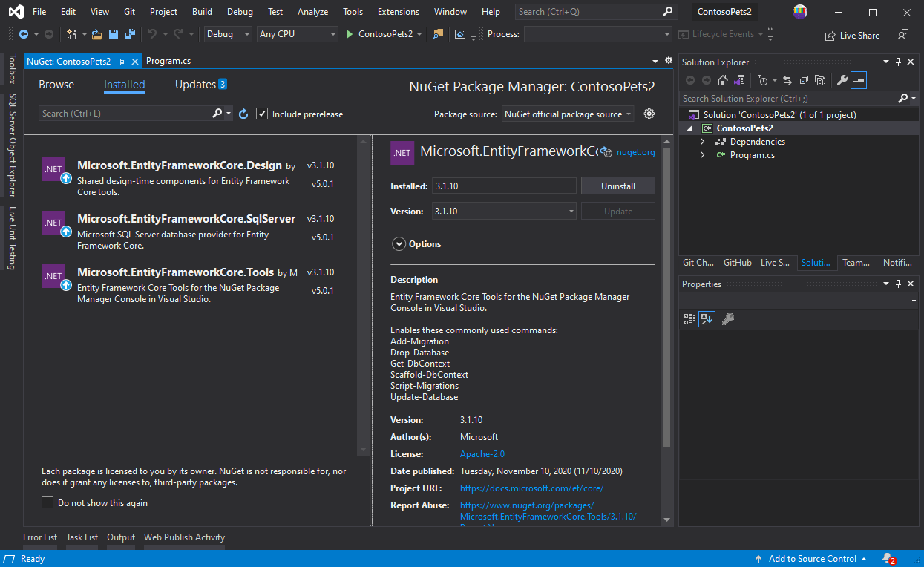Image resolution: width=924 pixels, height=567 pixels.
Task: Click the package details vertical scrollbar
Action: (x=666, y=297)
